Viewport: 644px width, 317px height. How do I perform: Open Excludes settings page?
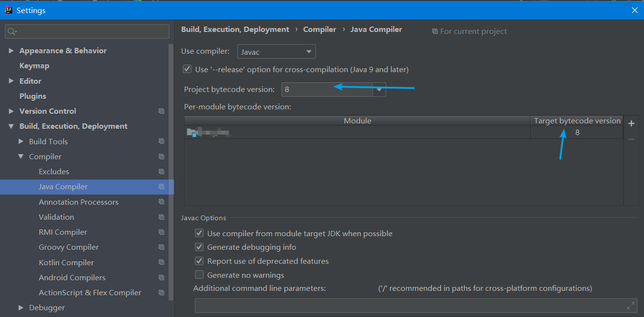pos(54,172)
